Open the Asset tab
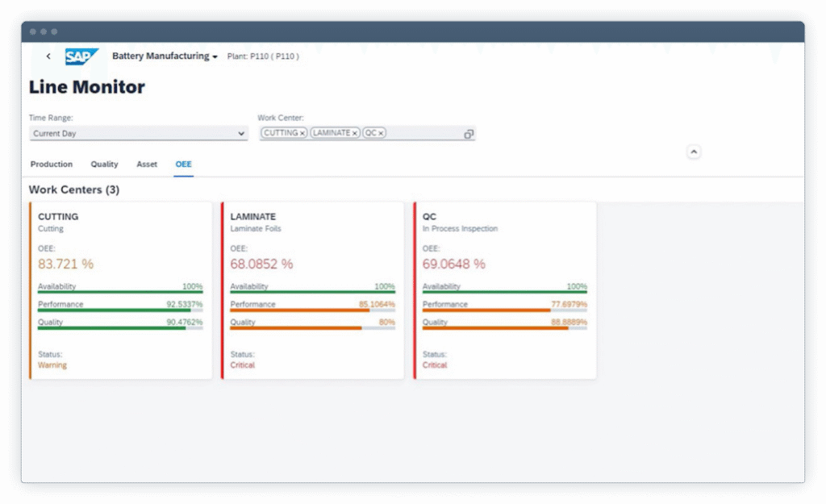 (x=147, y=165)
